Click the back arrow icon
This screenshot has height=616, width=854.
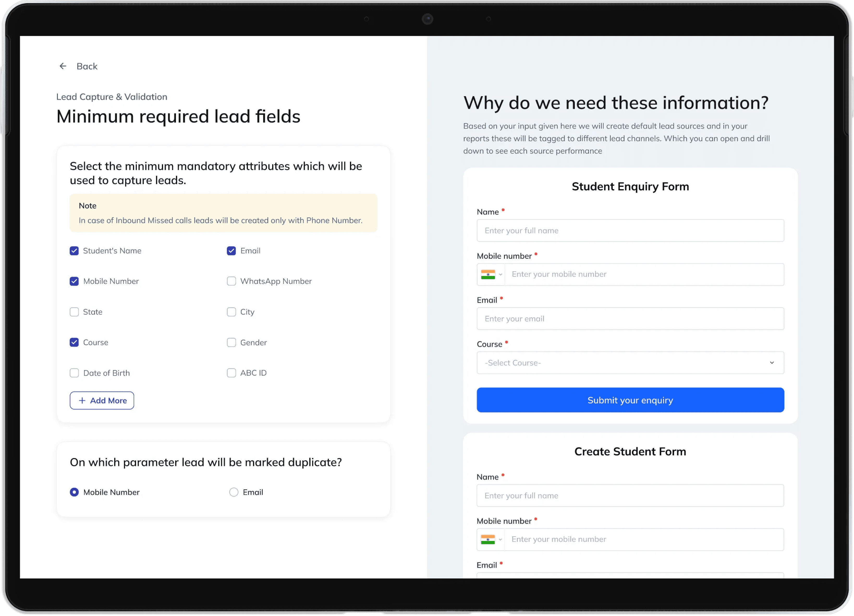pos(63,66)
